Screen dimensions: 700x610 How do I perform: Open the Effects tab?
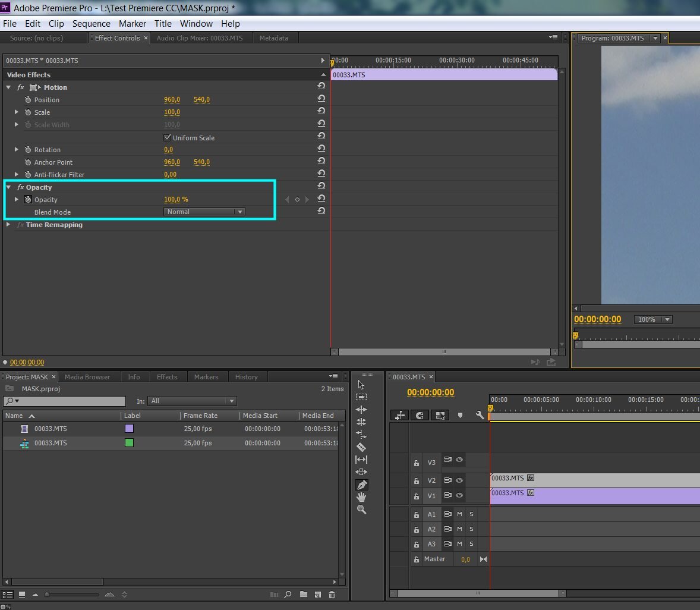167,377
